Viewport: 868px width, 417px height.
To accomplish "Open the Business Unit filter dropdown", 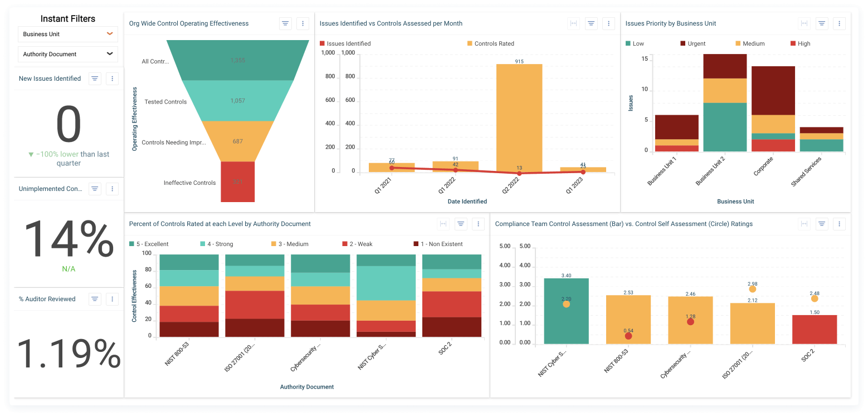I will 67,34.
